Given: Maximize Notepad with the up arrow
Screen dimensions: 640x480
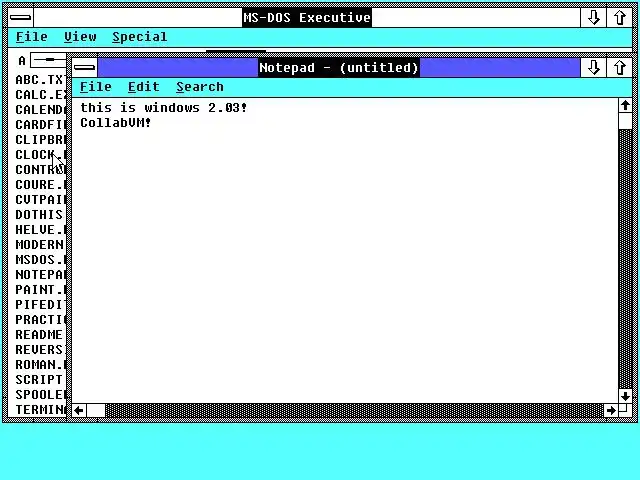Looking at the screenshot, I should coord(619,68).
